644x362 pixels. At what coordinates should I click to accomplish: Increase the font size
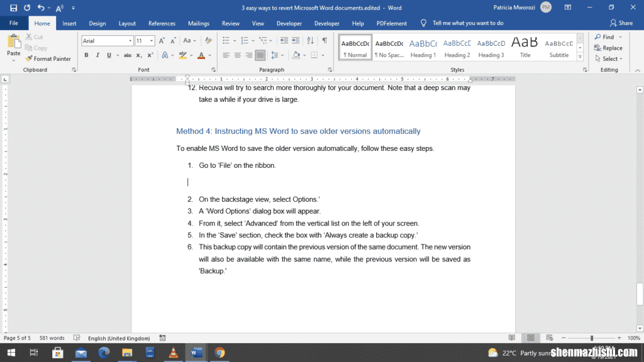162,41
